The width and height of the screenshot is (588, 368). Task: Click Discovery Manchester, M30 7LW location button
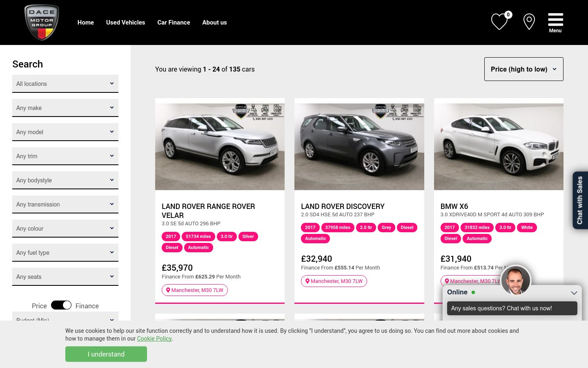click(334, 281)
